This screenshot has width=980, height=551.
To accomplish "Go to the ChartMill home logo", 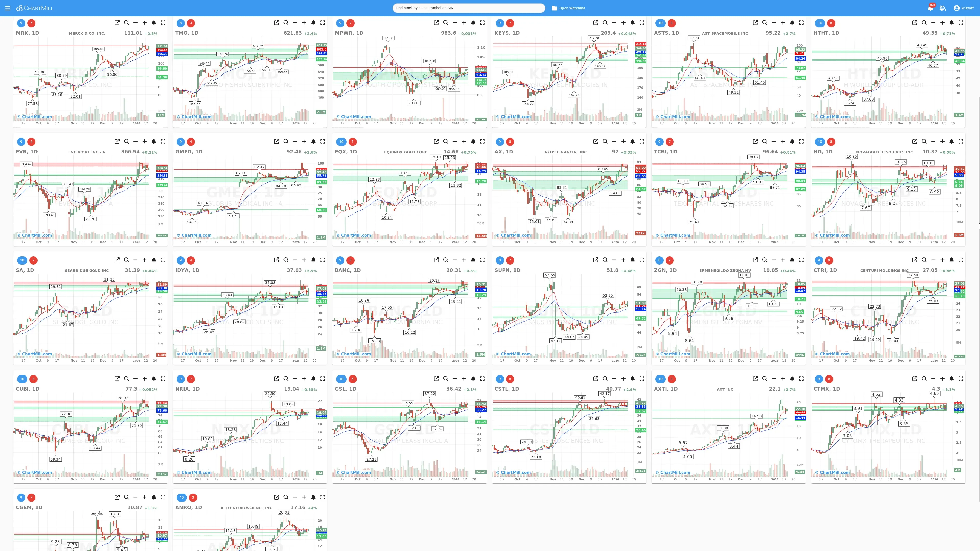I will 34,8.
